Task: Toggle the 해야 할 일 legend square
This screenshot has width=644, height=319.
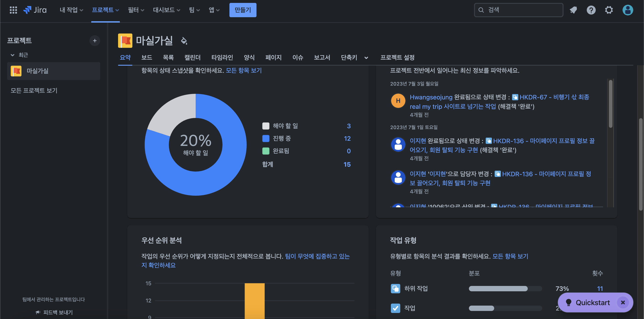Action: pyautogui.click(x=265, y=126)
